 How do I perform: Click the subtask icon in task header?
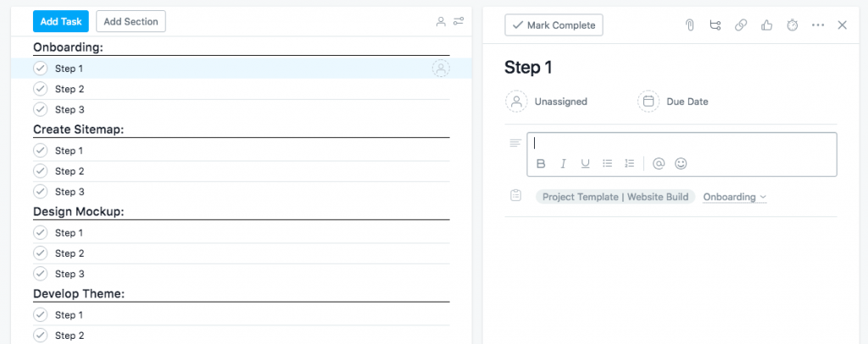coord(715,25)
